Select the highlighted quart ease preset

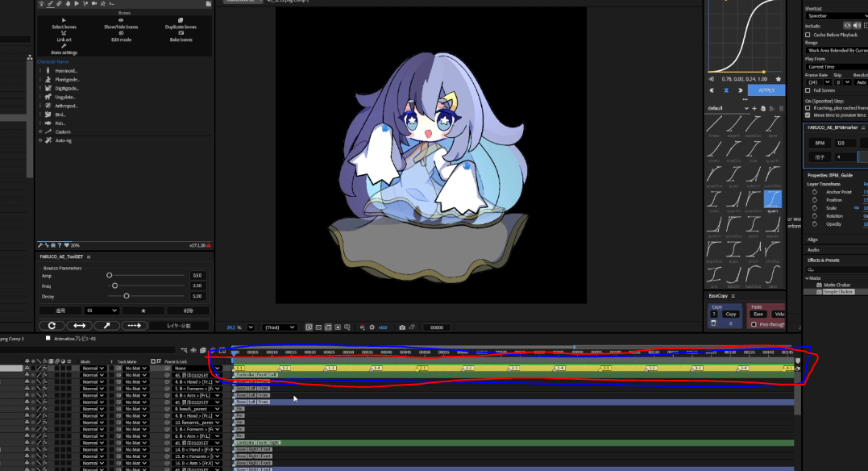coord(773,199)
